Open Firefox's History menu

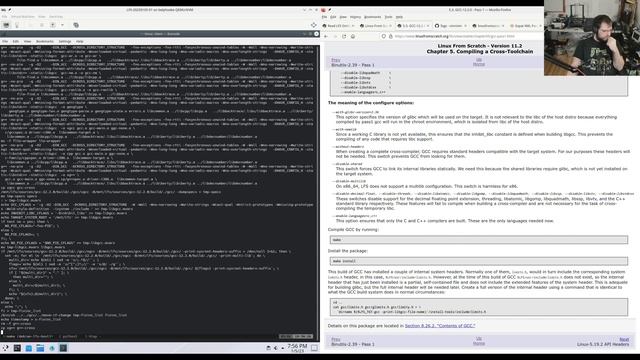[x=356, y=17]
